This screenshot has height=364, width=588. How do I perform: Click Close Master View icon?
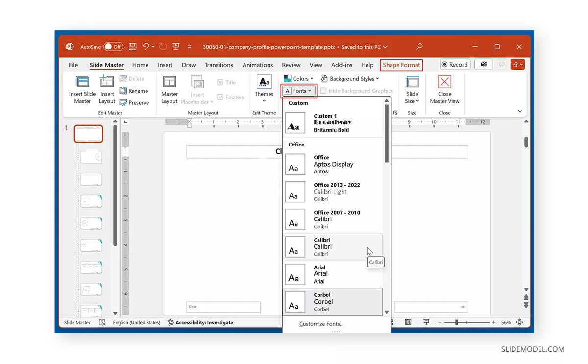[444, 82]
